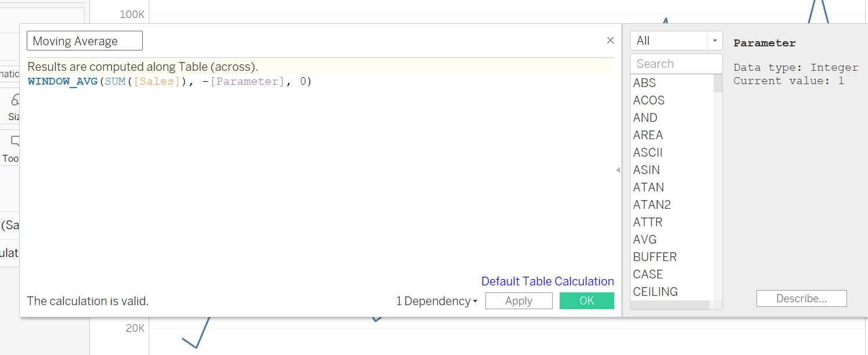Select the AVG function

645,240
